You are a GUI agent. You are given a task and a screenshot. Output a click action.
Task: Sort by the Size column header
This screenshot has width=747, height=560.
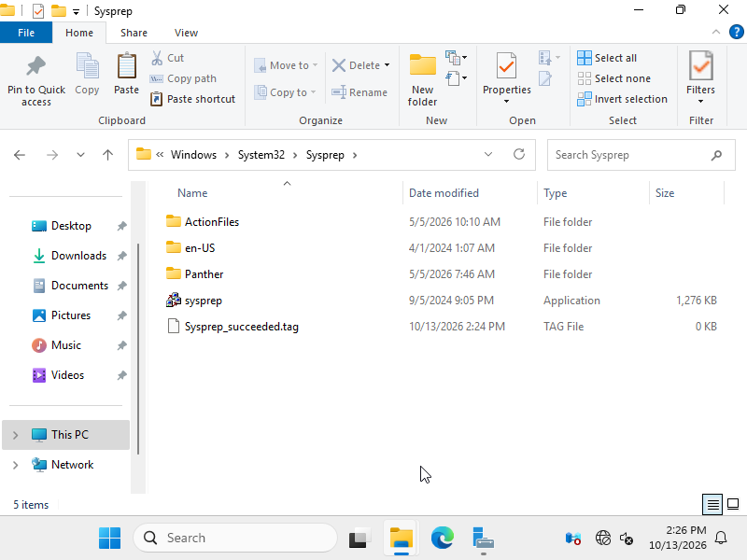[x=665, y=193]
